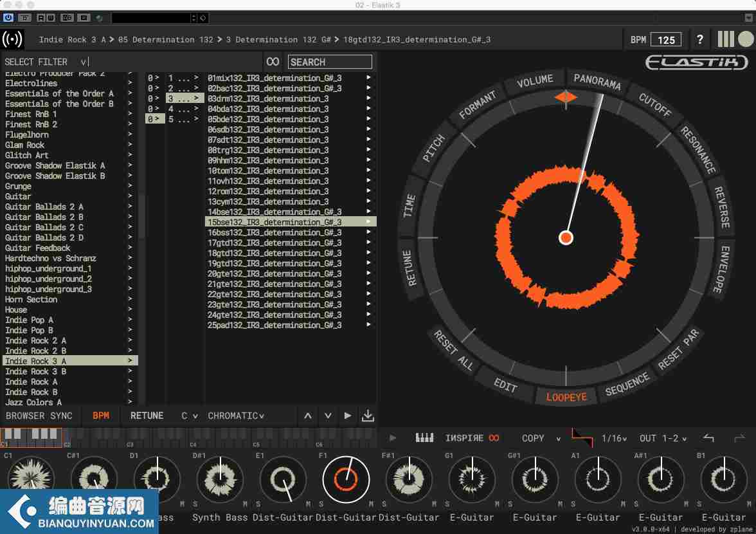
Task: Click the round circle icon beside bars
Action: pos(746,39)
